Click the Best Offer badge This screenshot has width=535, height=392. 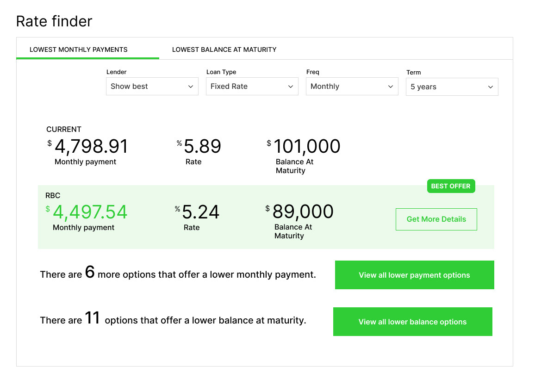[451, 186]
